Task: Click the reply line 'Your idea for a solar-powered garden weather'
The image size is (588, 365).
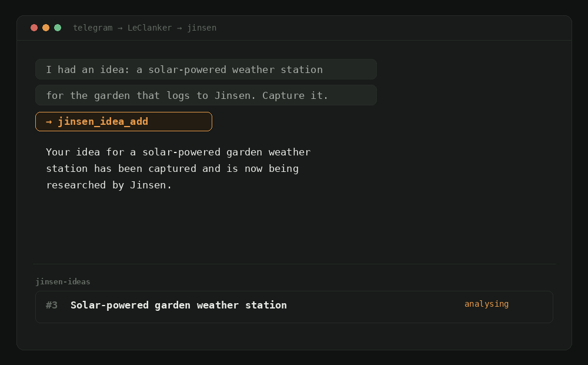Action: (179, 152)
